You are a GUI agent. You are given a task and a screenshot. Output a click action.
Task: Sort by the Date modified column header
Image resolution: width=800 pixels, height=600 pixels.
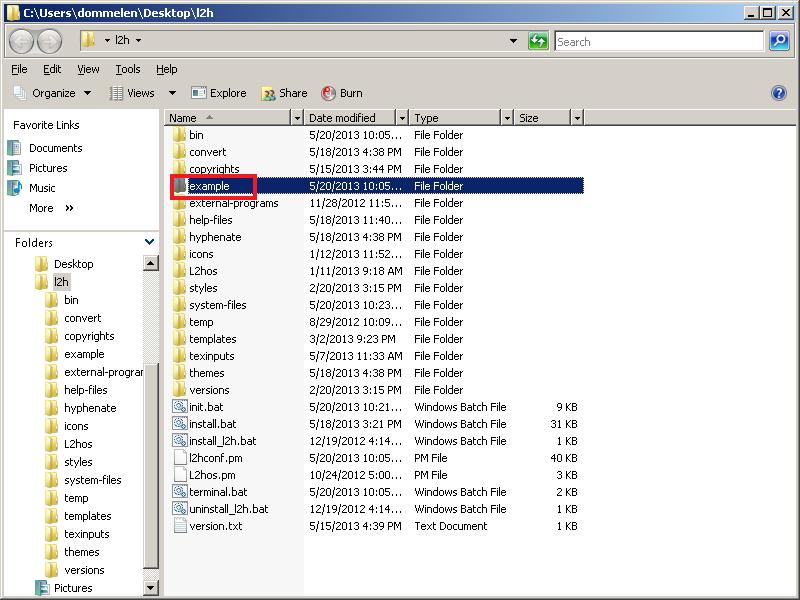click(351, 118)
